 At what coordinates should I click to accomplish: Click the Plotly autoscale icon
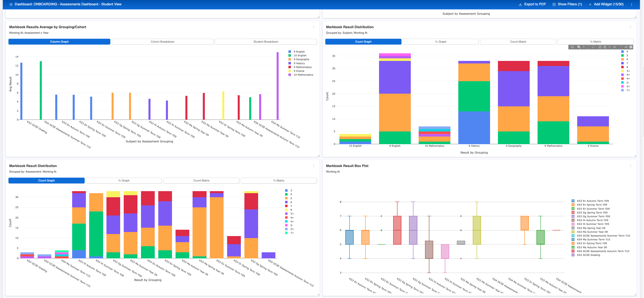click(609, 47)
